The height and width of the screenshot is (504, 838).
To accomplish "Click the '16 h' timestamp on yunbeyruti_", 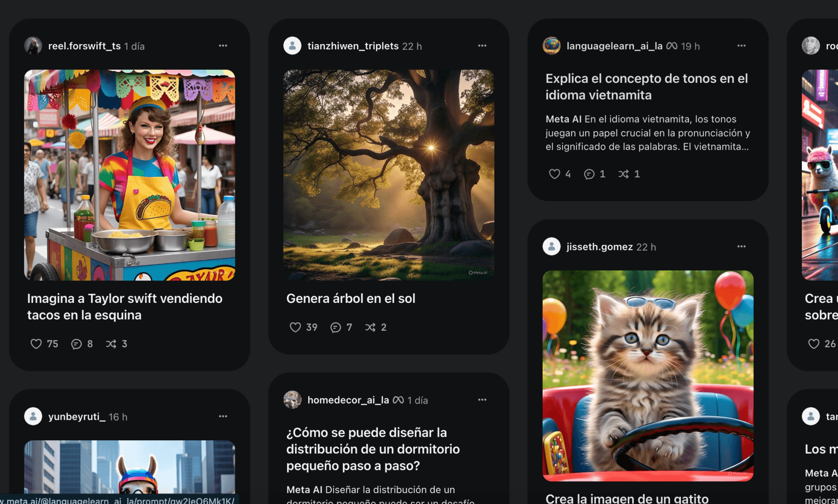I will click(118, 417).
